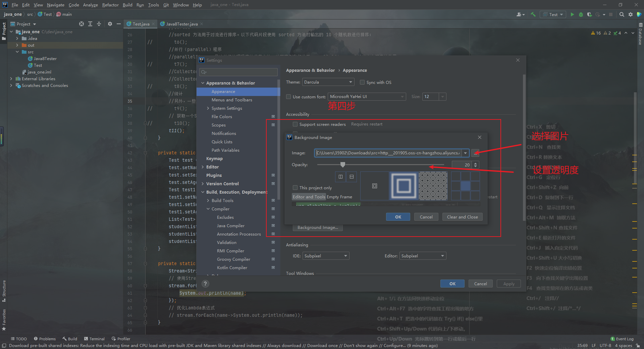This screenshot has width=644, height=349.
Task: Browse for image with the ellipsis button
Action: [x=475, y=153]
